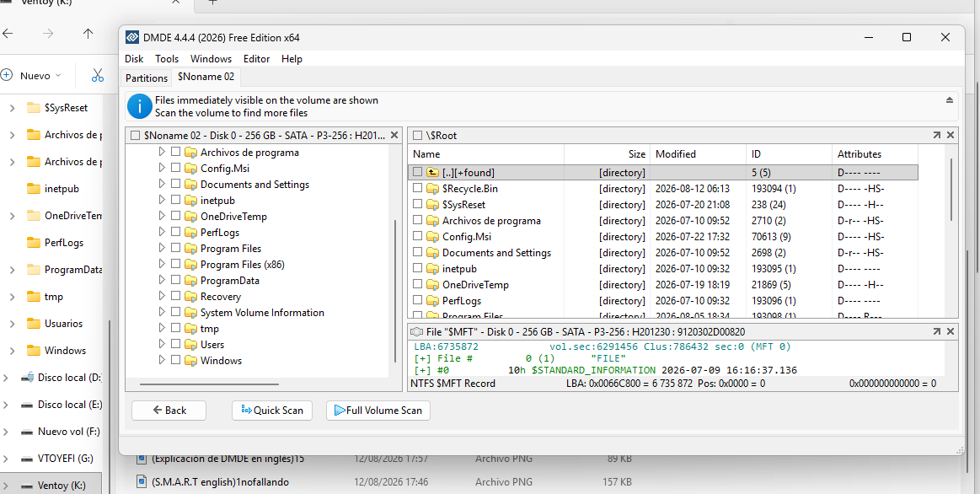This screenshot has height=494, width=980.
Task: Click the [..][+found] parent folder icon
Action: 432,173
